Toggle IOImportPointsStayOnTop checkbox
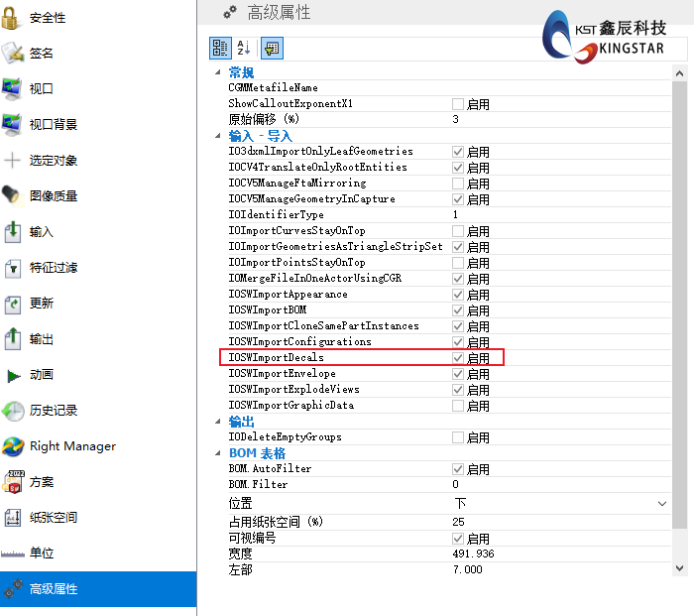 pos(458,263)
